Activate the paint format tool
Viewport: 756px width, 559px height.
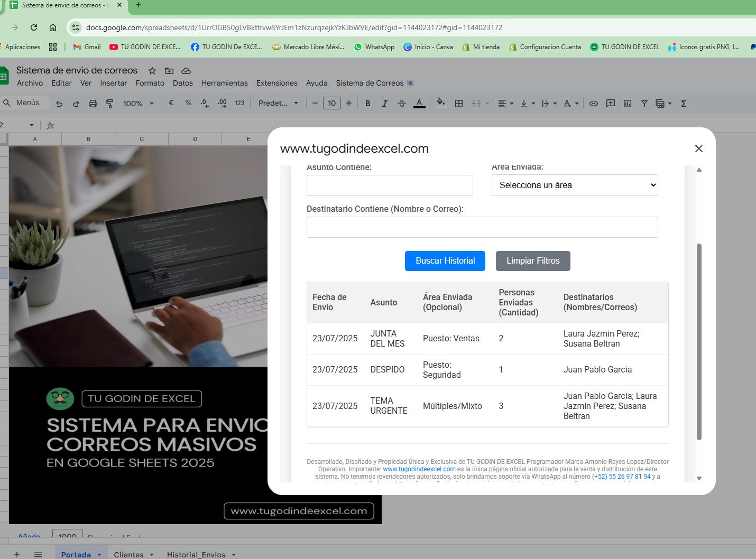point(109,104)
